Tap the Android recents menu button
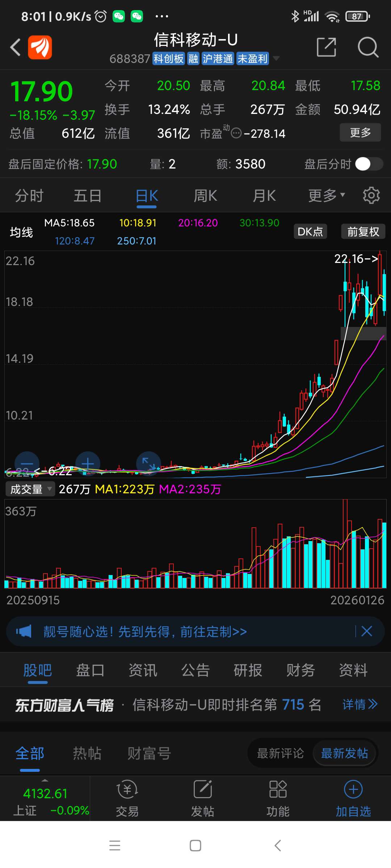Image resolution: width=391 pixels, height=868 pixels. (x=115, y=846)
